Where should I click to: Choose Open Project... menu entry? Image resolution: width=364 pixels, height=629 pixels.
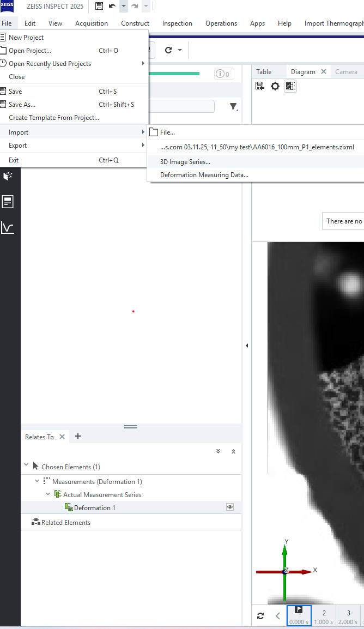(x=74, y=51)
